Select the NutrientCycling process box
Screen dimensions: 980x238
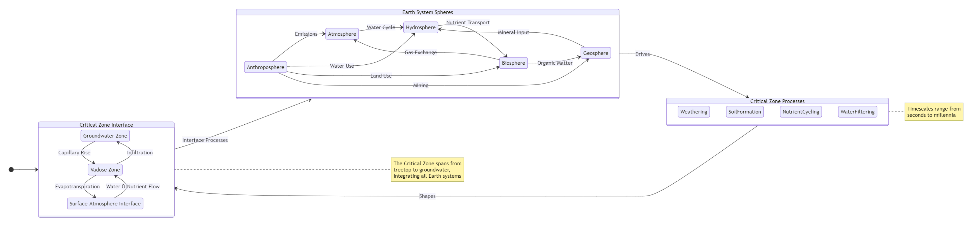pos(801,112)
